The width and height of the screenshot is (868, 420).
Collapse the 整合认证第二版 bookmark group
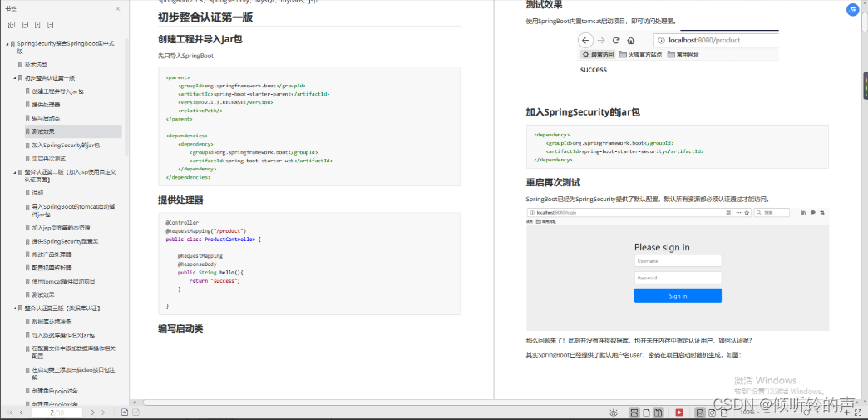tap(15, 172)
